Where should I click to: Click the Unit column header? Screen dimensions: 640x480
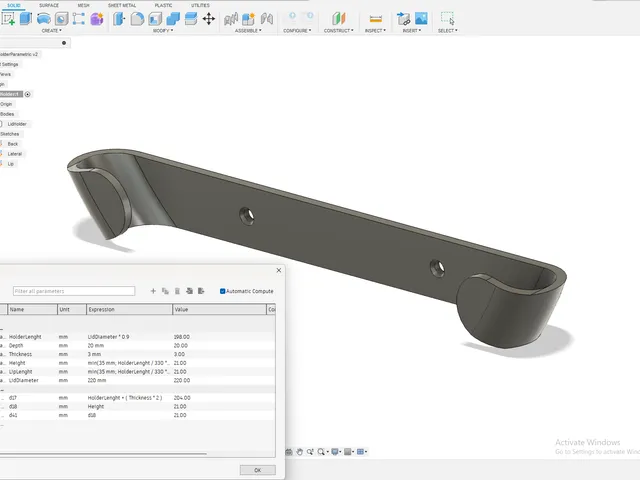click(x=72, y=309)
